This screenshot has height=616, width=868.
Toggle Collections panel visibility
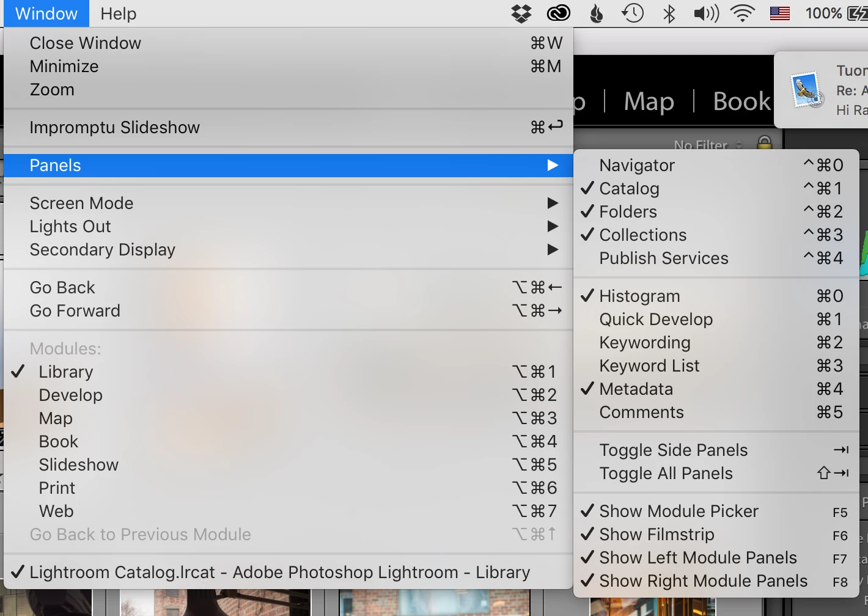pyautogui.click(x=716, y=235)
